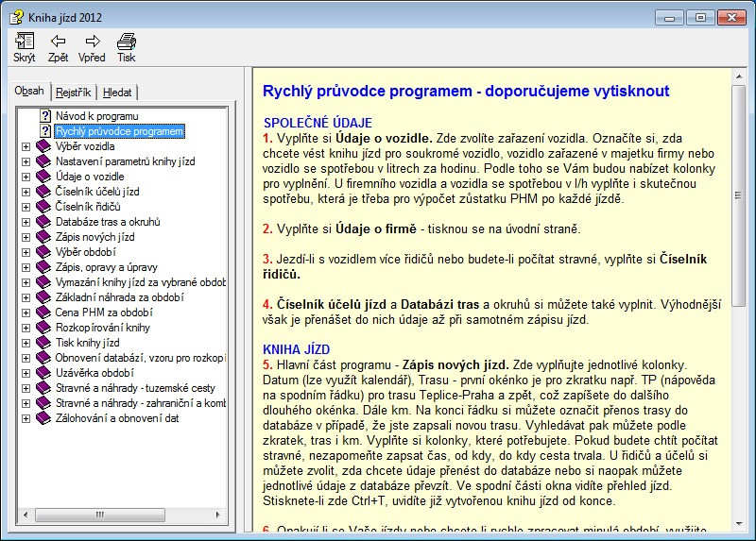Click the book icon beside Zápis, opravy a úpravy
The width and height of the screenshot is (756, 541).
pos(43,267)
